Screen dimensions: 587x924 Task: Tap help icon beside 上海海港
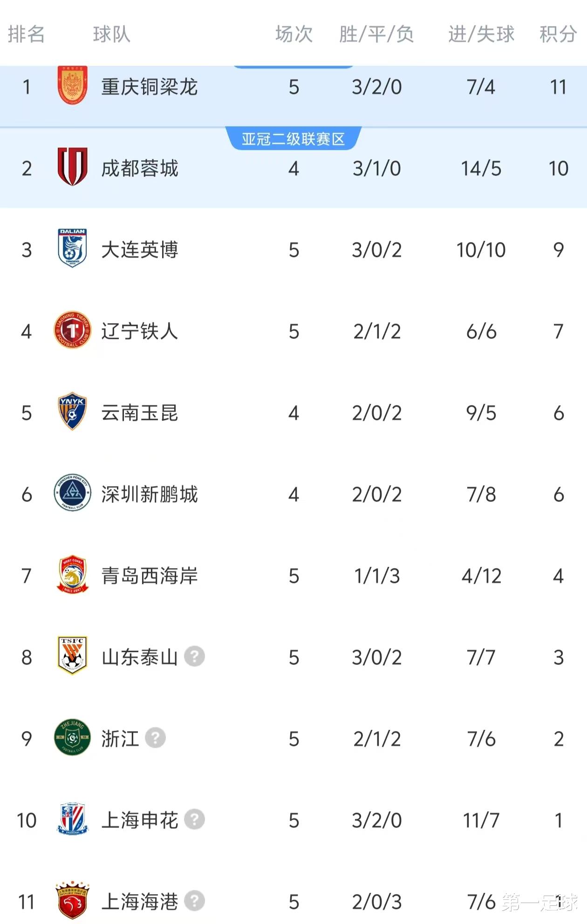194,901
